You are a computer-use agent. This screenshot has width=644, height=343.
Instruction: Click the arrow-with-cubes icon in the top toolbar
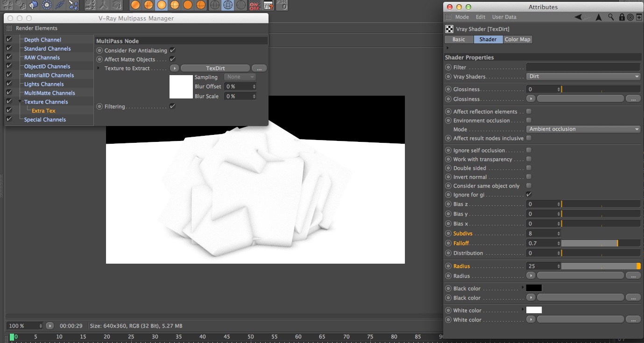(73, 5)
